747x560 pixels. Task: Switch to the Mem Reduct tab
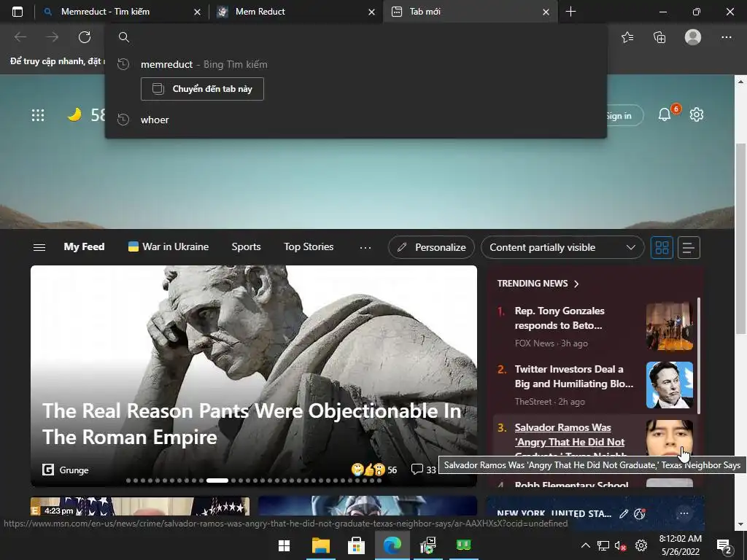(295, 12)
